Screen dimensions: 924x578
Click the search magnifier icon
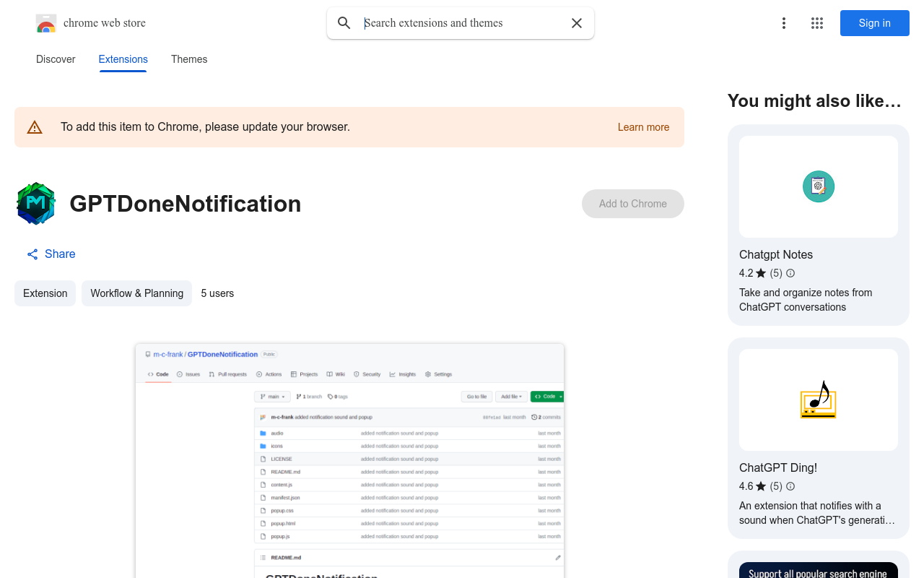pyautogui.click(x=344, y=23)
